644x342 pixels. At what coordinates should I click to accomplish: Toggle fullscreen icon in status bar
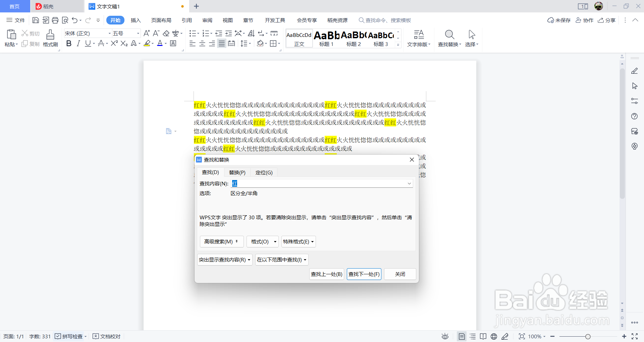pyautogui.click(x=635, y=336)
